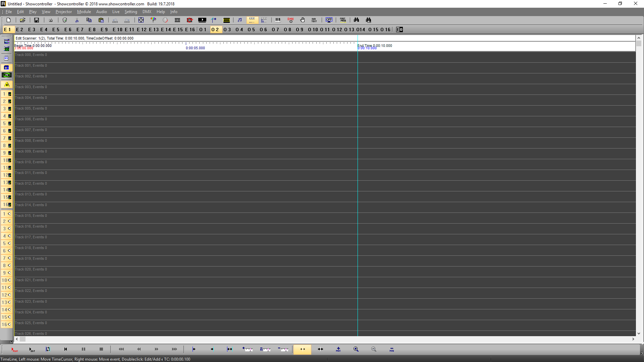Expand output 10 arrow in left sidebar

[x=9, y=280]
